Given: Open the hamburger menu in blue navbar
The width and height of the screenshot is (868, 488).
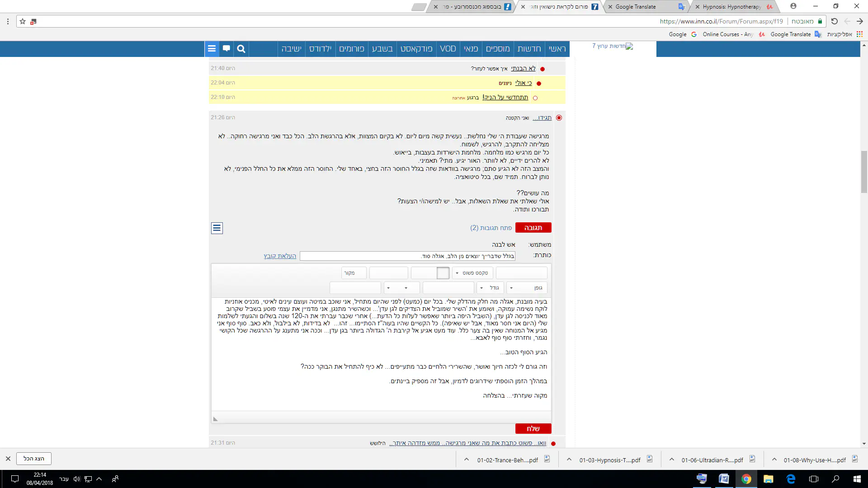Looking at the screenshot, I should coord(212,48).
